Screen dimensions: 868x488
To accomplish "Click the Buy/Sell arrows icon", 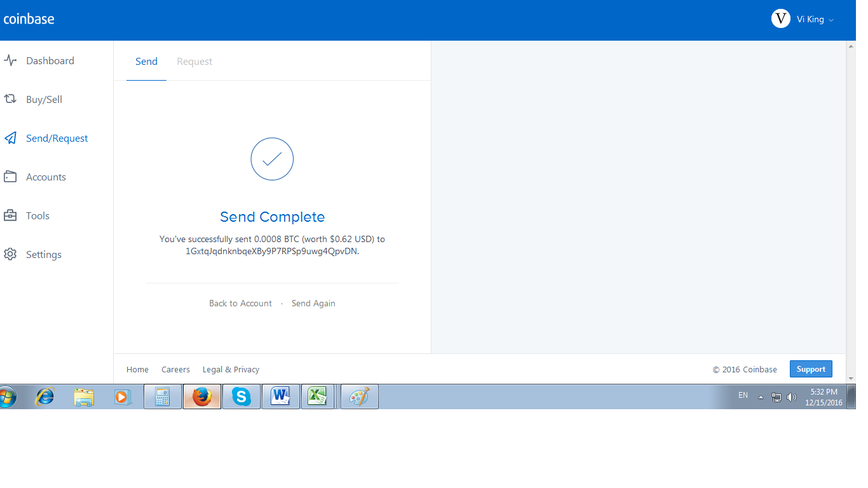I will [10, 99].
